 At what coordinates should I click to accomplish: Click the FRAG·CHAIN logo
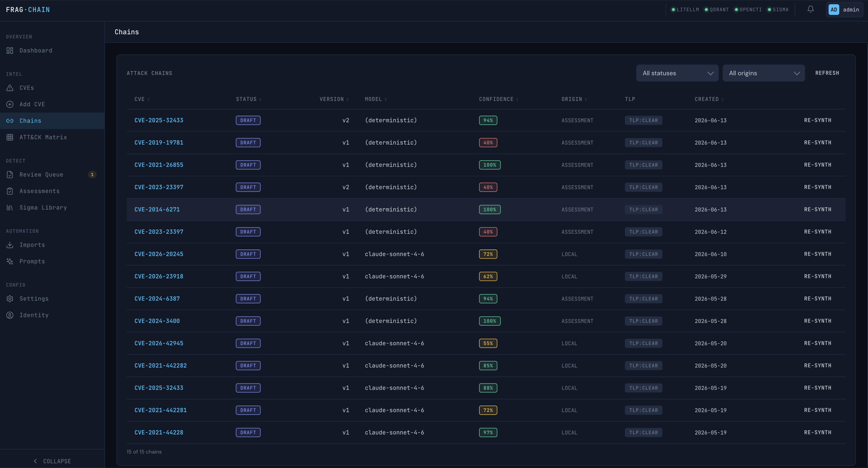point(28,10)
